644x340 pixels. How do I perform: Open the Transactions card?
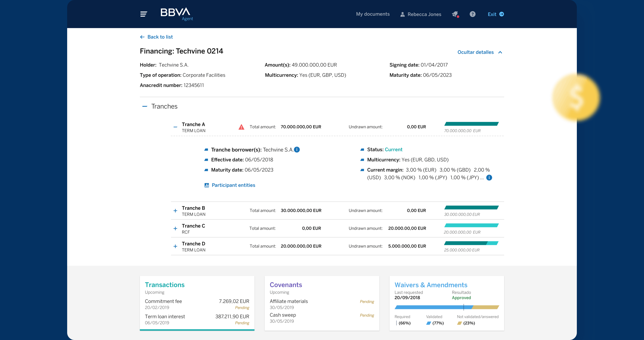pyautogui.click(x=165, y=285)
